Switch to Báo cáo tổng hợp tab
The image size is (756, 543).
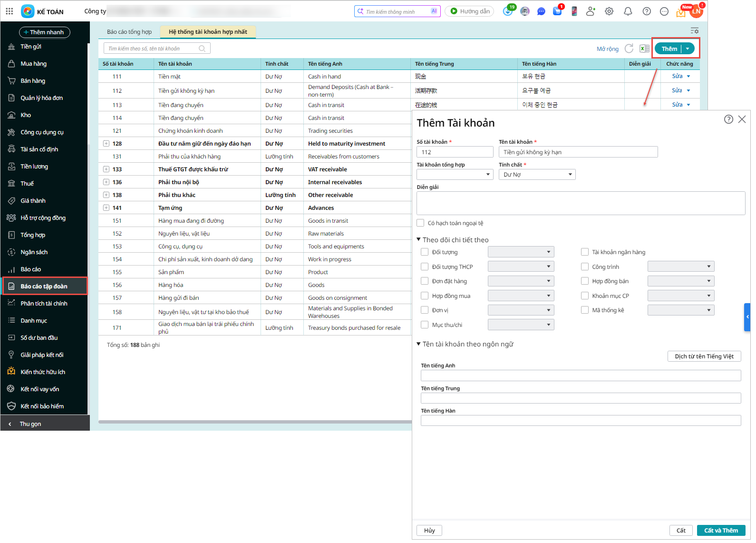click(x=129, y=32)
